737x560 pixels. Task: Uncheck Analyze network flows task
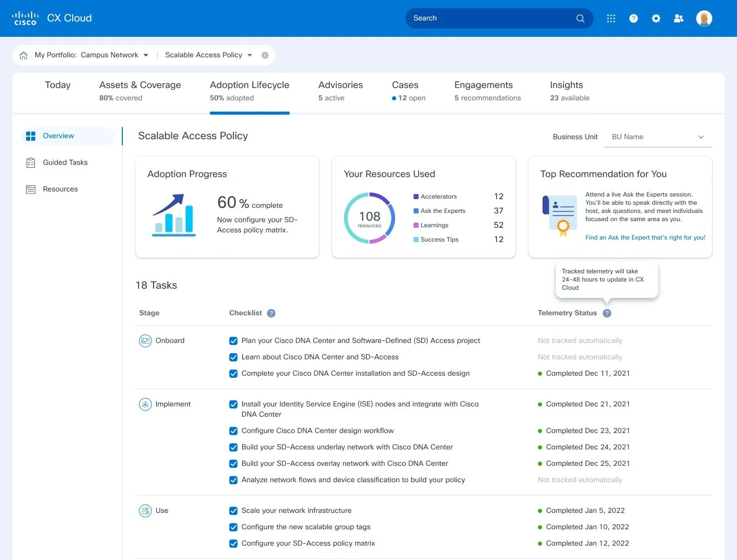pyautogui.click(x=233, y=480)
